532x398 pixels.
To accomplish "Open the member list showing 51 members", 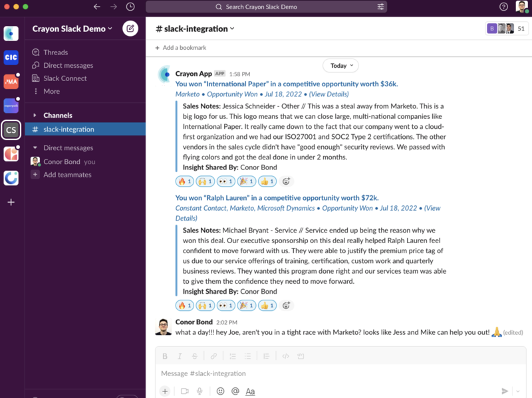I will point(507,29).
